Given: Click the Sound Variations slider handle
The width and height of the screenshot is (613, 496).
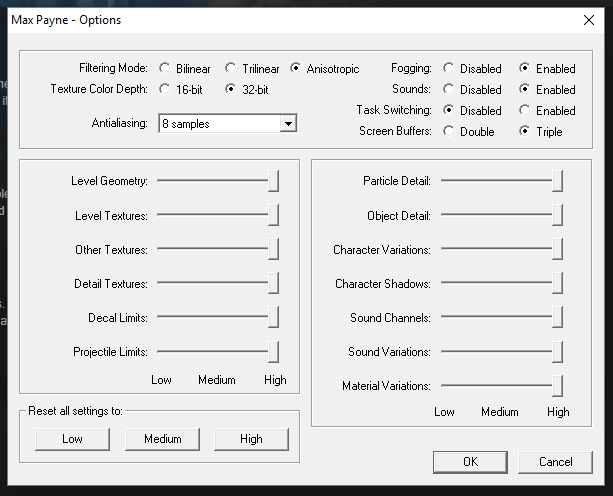Looking at the screenshot, I should coord(557,351).
